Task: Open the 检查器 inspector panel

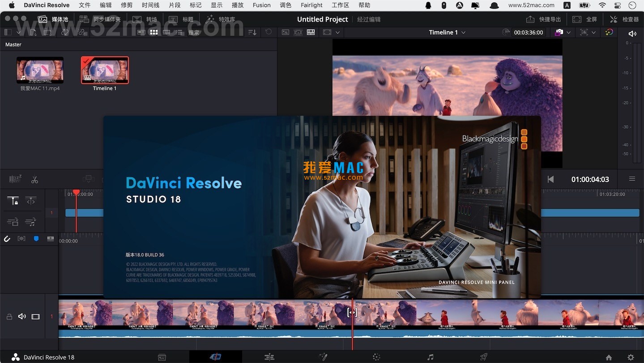Action: click(x=624, y=19)
